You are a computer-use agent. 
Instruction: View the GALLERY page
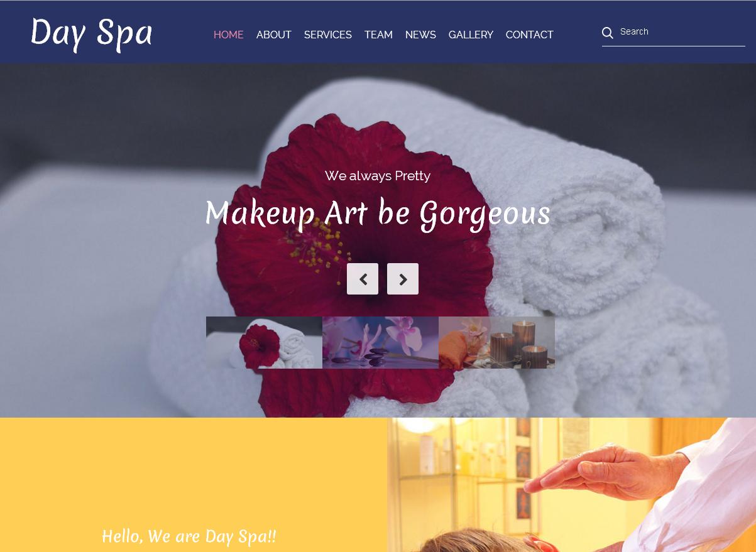(471, 35)
